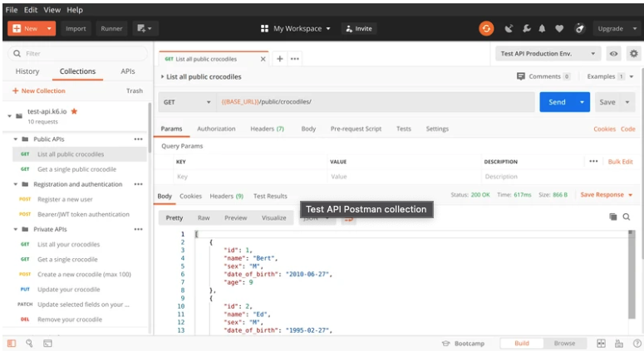Open a new request tab with plus
The width and height of the screenshot is (644, 351).
click(280, 59)
